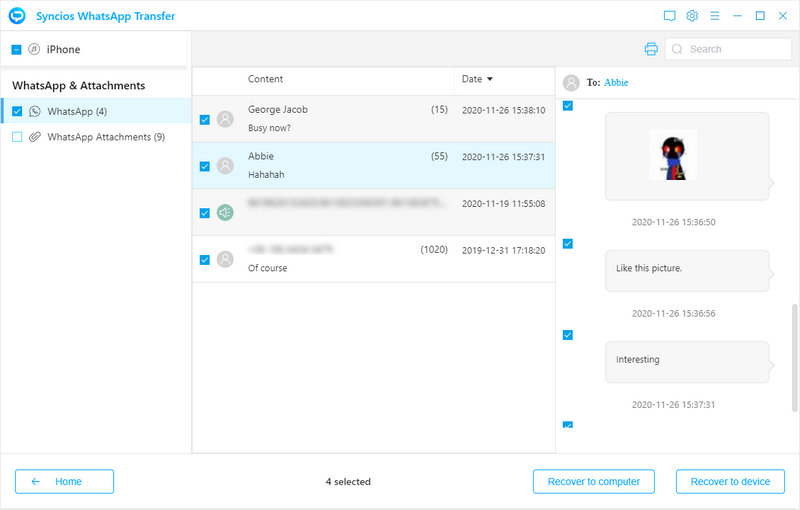Click the (55) message count
Screen dimensions: 800x510
click(x=439, y=156)
